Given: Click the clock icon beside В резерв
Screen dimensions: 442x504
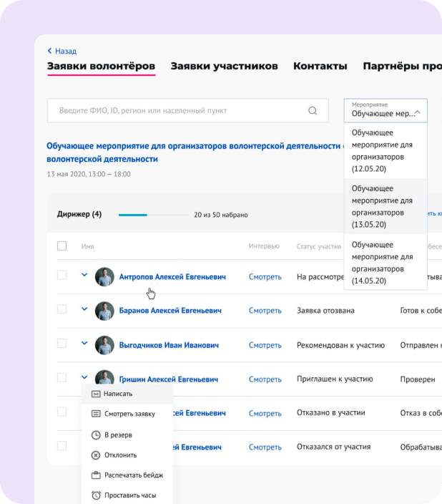Looking at the screenshot, I should coord(96,435).
